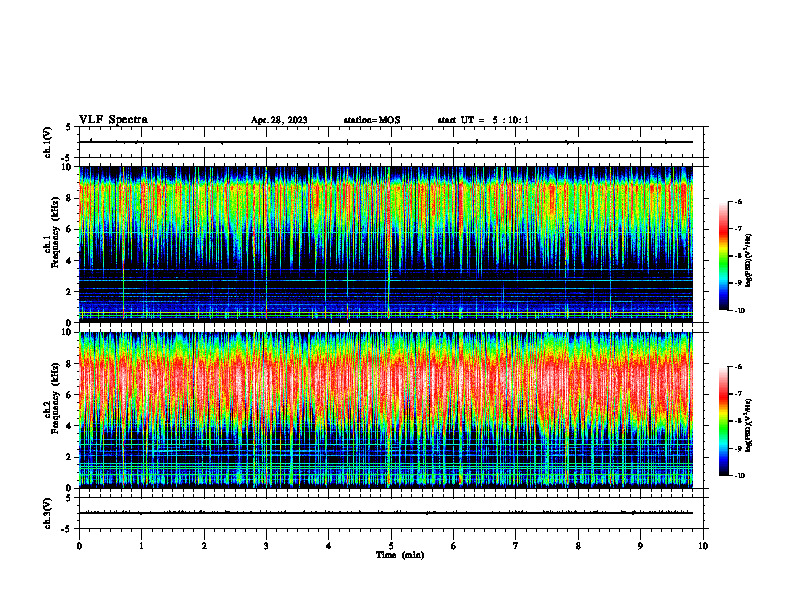The image size is (792, 612).
Task: Click the "10" tick on the time axis
Action: [x=703, y=546]
